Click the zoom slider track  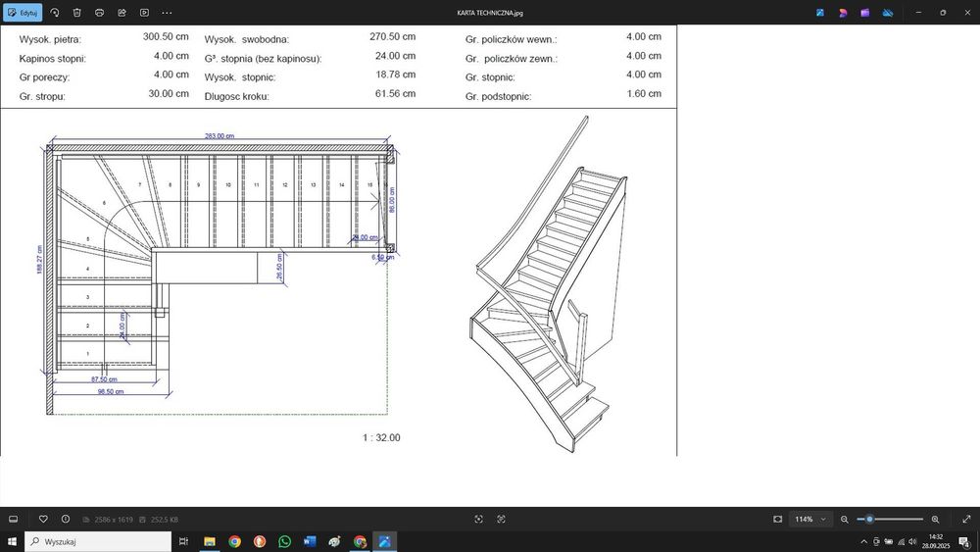coord(897,519)
